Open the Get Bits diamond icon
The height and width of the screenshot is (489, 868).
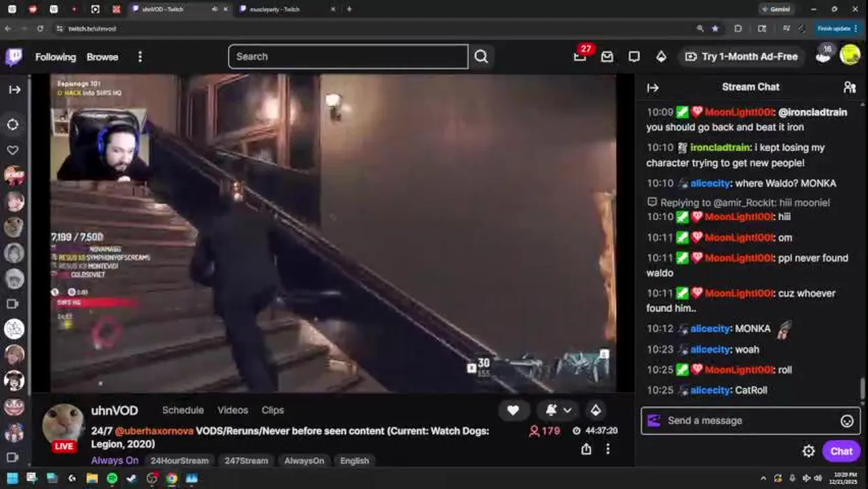(x=661, y=57)
